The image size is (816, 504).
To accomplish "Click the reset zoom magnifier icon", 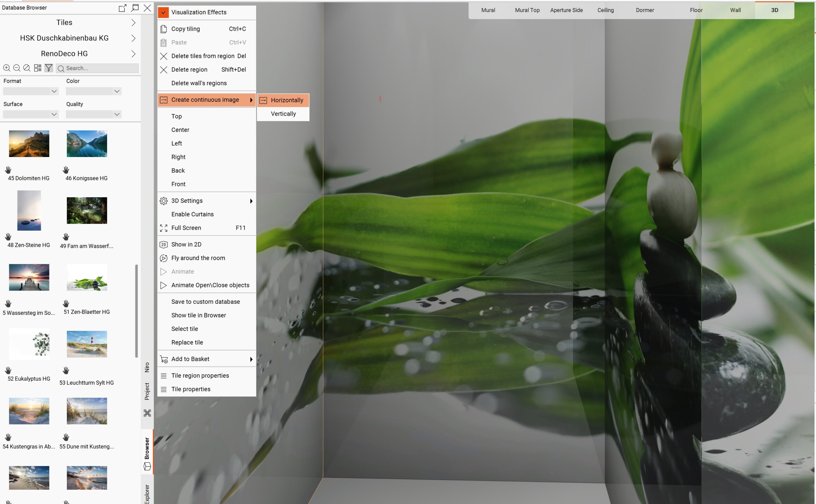I will [27, 68].
